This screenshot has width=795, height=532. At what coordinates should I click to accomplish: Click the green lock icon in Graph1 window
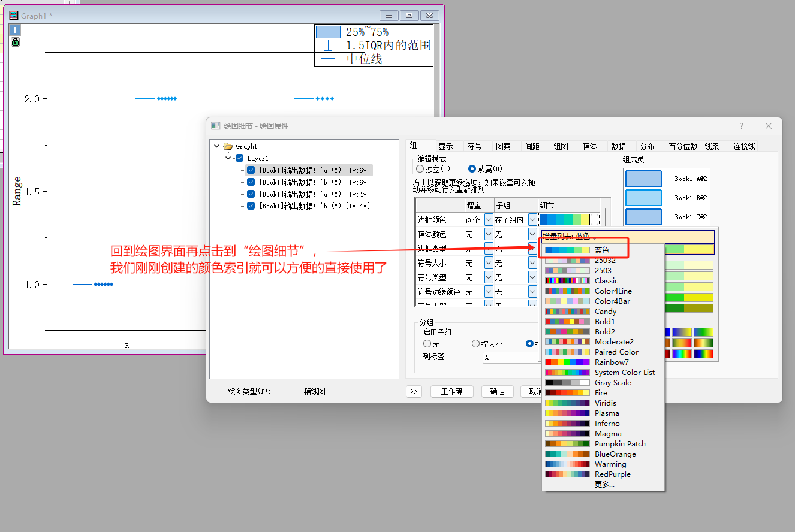pos(14,42)
